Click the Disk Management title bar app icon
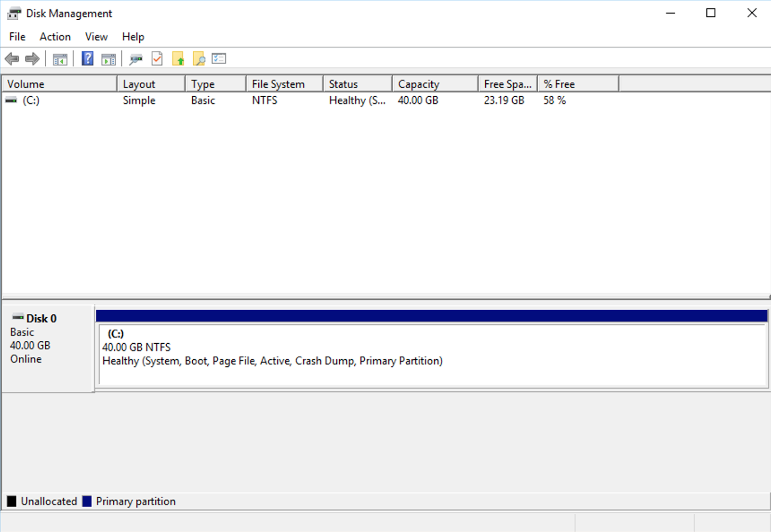Image resolution: width=771 pixels, height=532 pixels. click(x=14, y=13)
